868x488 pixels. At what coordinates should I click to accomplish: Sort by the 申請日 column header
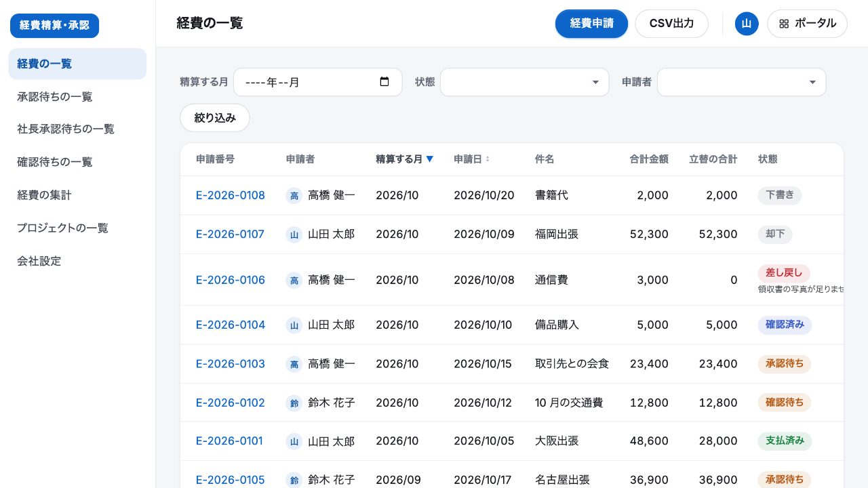pos(471,159)
